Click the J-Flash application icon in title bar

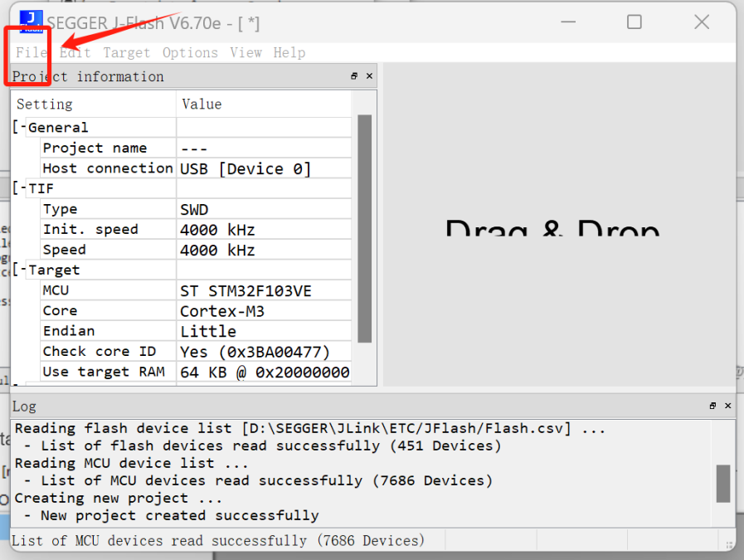[31, 21]
